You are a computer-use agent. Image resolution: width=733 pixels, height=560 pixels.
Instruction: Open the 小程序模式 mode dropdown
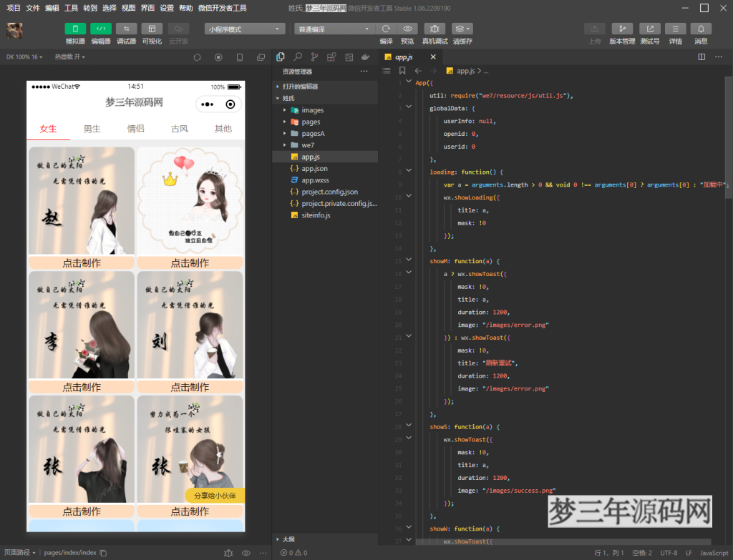point(245,29)
